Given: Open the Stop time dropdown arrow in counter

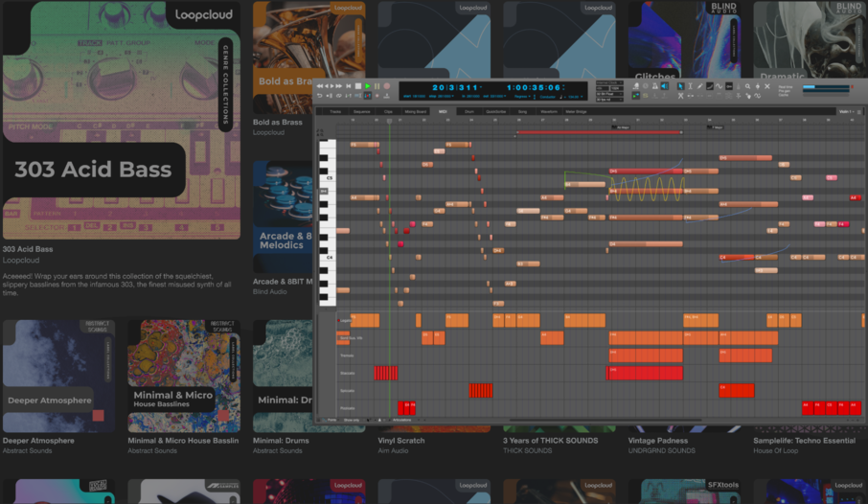Looking at the screenshot, I should [x=453, y=96].
